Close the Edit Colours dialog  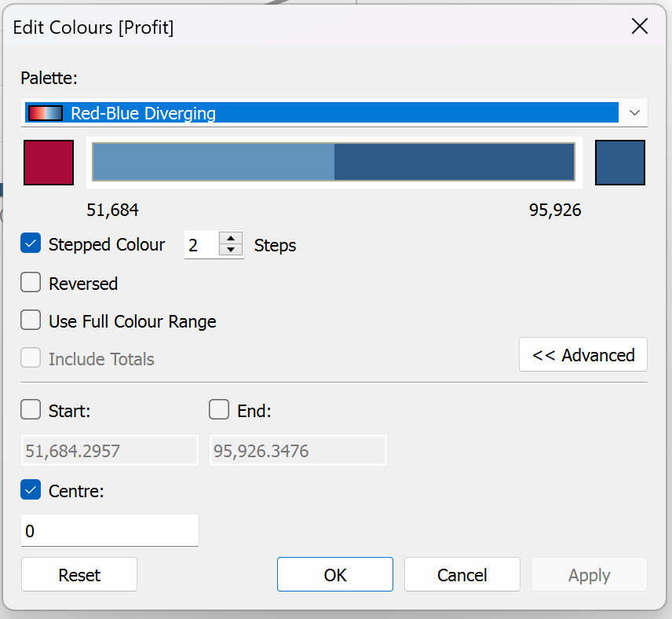640,27
